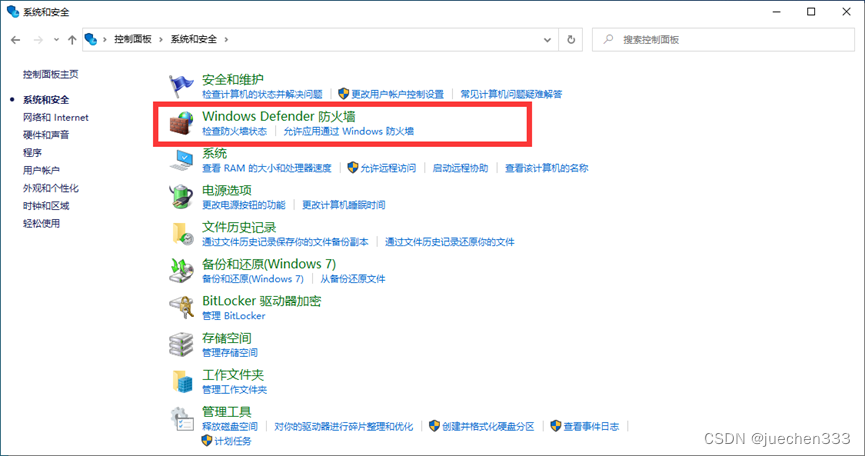The height and width of the screenshot is (456, 865).
Task: Click 释放磁盘空间 link
Action: (230, 427)
